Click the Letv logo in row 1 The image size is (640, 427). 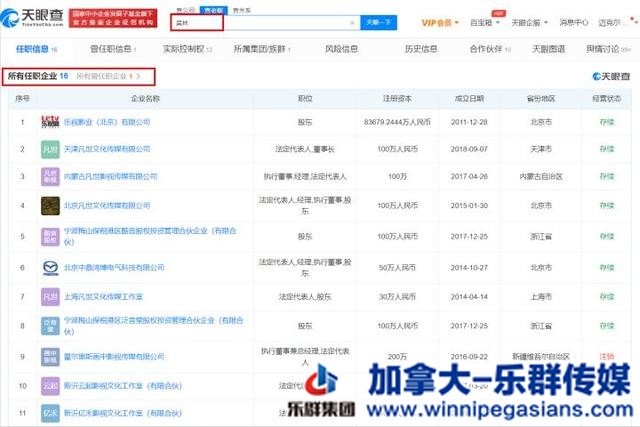click(50, 122)
